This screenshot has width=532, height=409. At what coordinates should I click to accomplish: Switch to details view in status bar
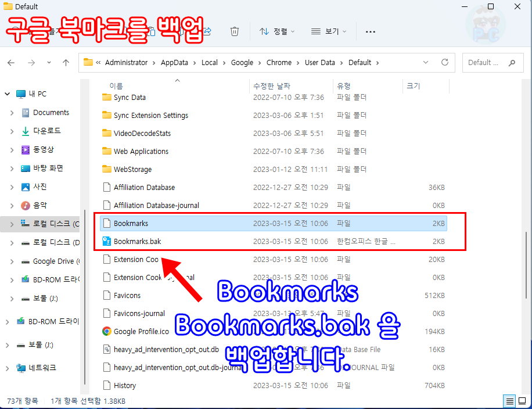pos(509,401)
